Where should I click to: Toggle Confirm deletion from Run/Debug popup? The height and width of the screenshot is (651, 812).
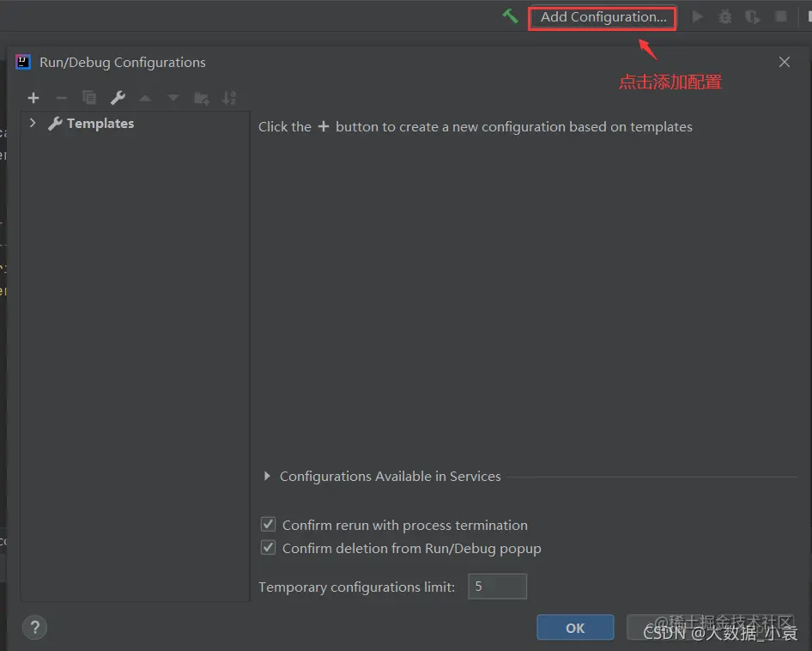(x=269, y=547)
